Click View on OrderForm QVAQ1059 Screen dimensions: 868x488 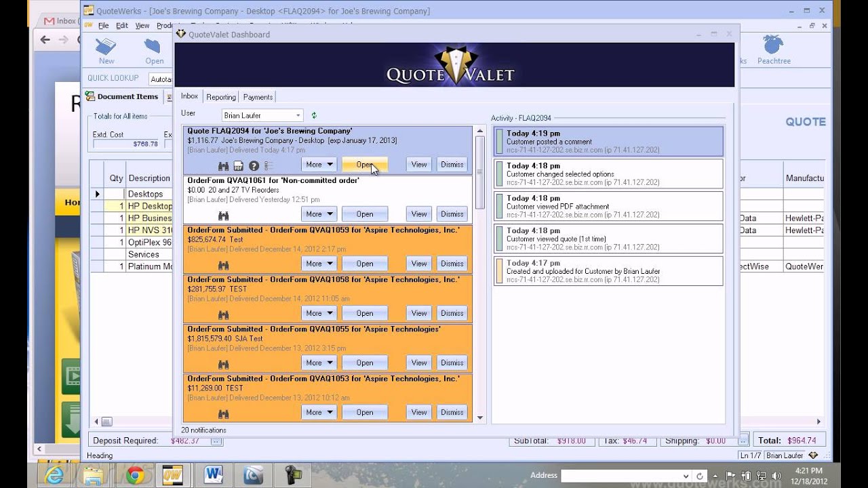(419, 264)
